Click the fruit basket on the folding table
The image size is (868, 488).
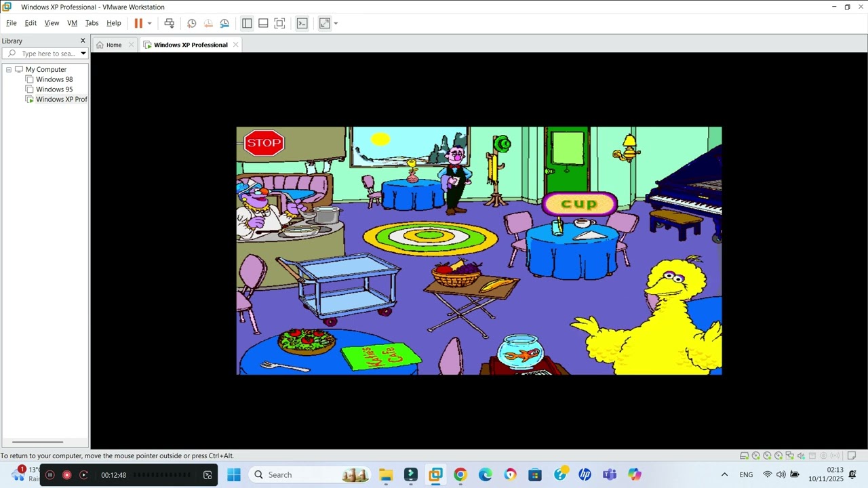pyautogui.click(x=456, y=273)
